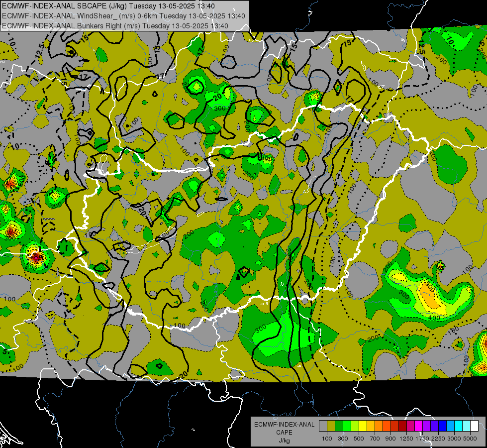
Task: Click the 2250 value on the legend scale
Action: [x=438, y=439]
